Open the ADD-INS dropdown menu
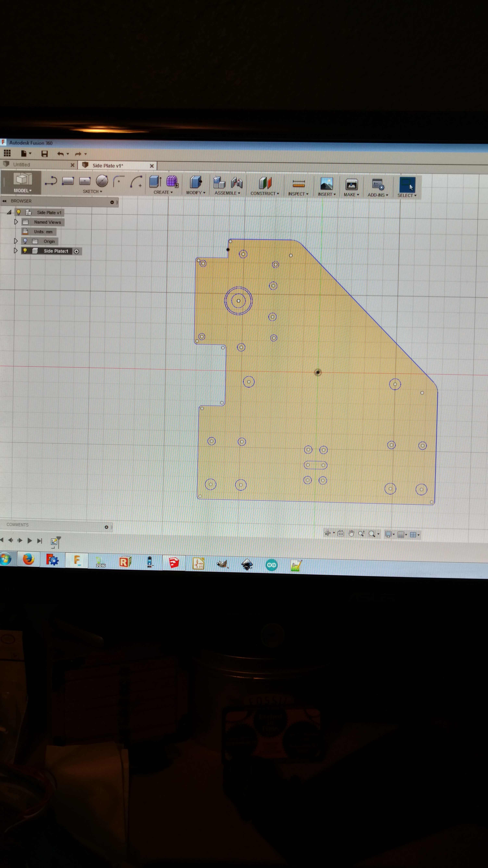 [378, 195]
